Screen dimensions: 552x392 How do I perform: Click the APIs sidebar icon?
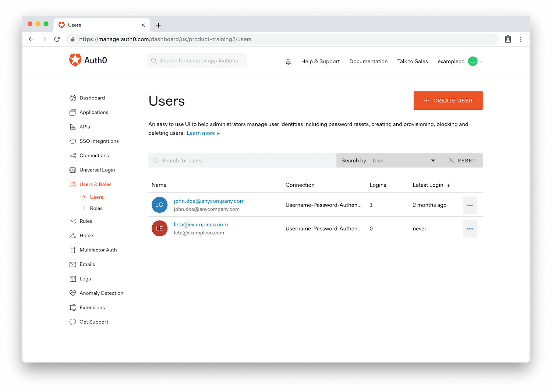[x=73, y=127]
